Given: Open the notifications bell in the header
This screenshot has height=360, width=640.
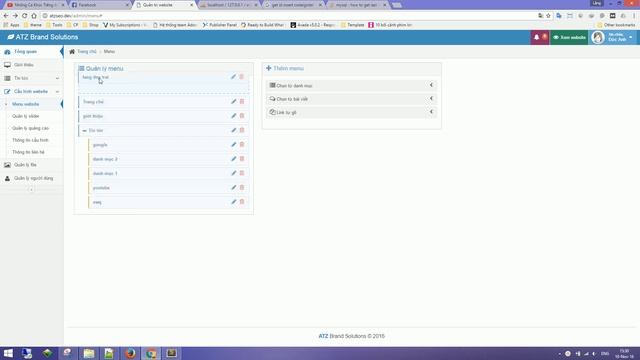Looking at the screenshot, I should 537,37.
